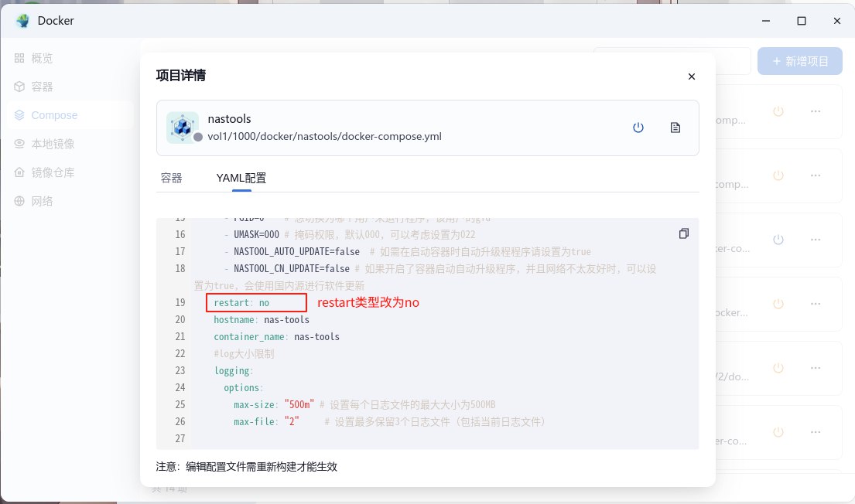
Task: Click the 项目详情 dialog title
Action: (x=180, y=75)
